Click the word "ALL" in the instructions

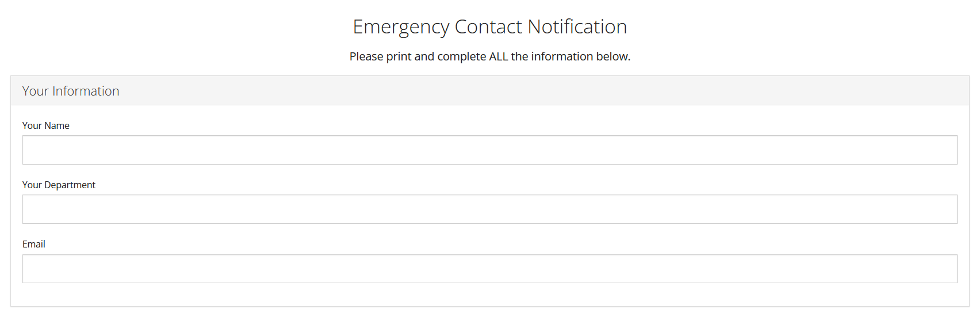(498, 56)
